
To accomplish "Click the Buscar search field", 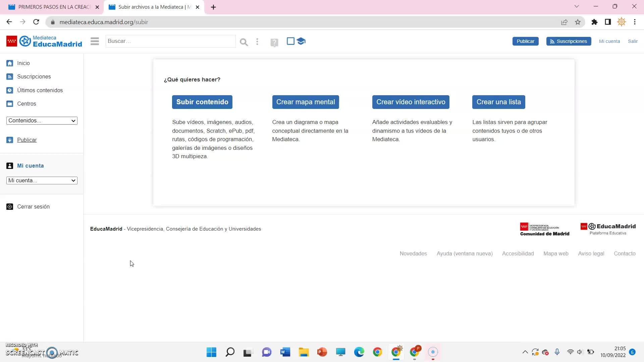I will (170, 41).
